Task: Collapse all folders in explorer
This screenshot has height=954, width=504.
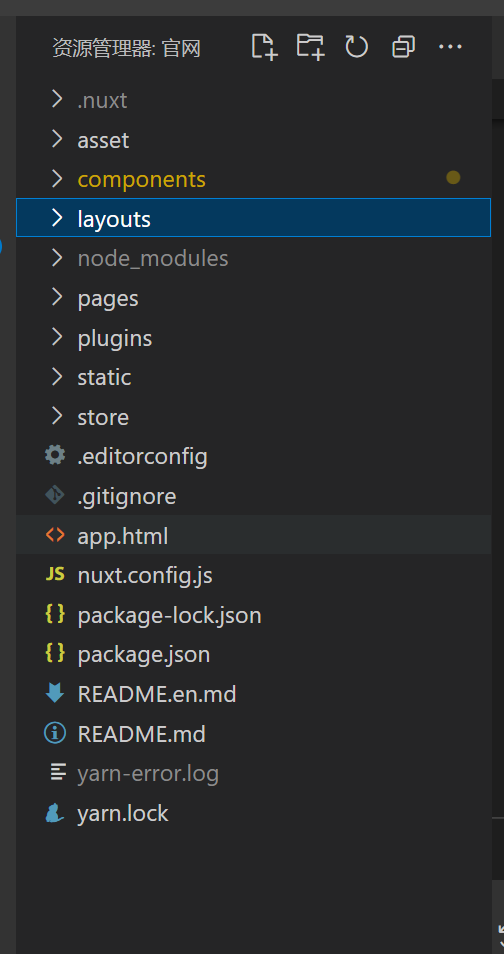Action: pos(404,47)
